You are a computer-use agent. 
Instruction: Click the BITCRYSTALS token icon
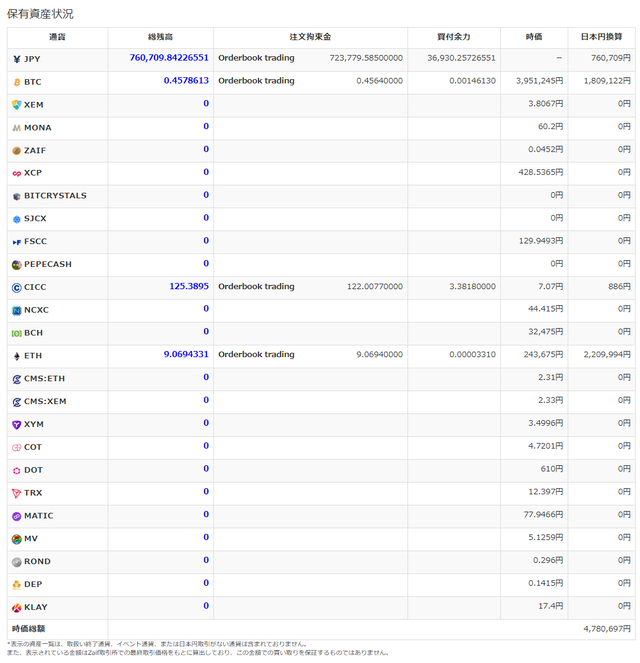click(16, 196)
